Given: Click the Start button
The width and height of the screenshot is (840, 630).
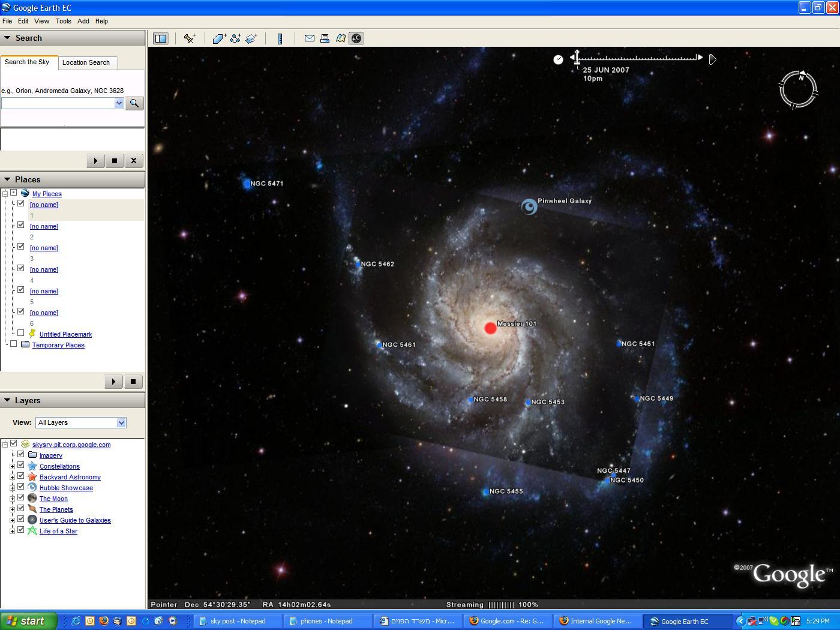Looking at the screenshot, I should (x=28, y=621).
